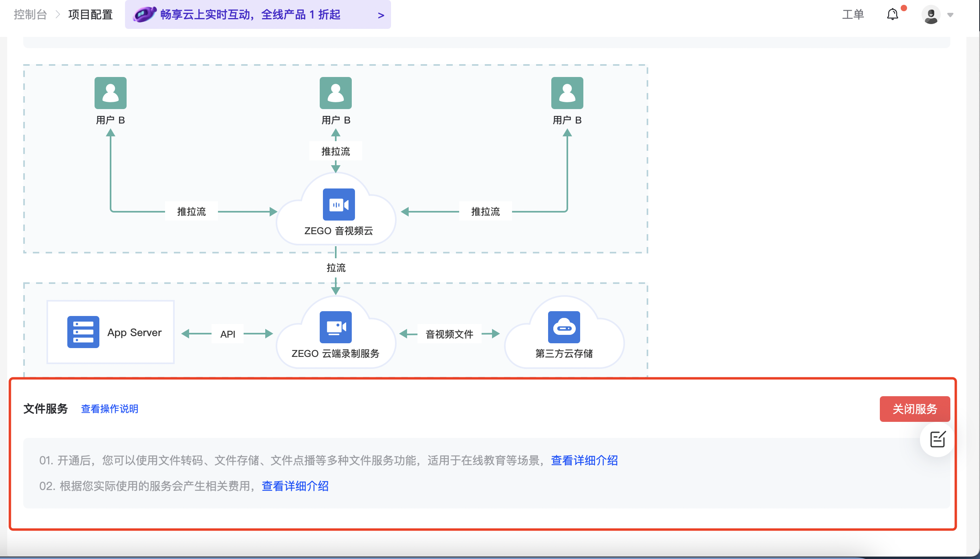Select 项目配置 breadcrumb item
Image resolution: width=980 pixels, height=559 pixels.
[x=90, y=15]
